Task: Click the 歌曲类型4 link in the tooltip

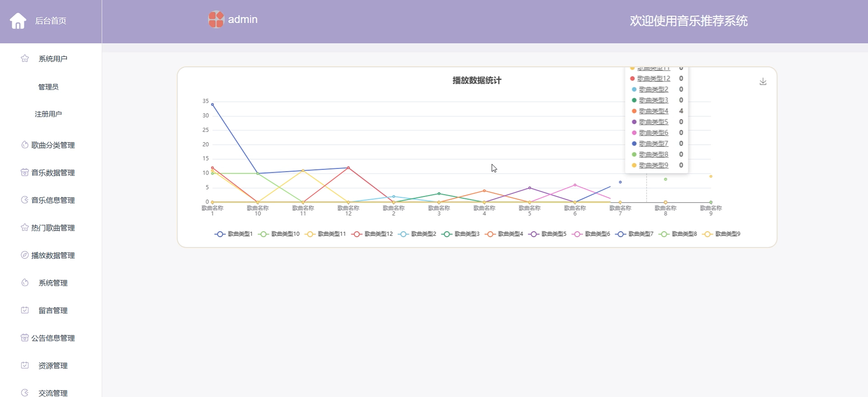Action: [653, 111]
